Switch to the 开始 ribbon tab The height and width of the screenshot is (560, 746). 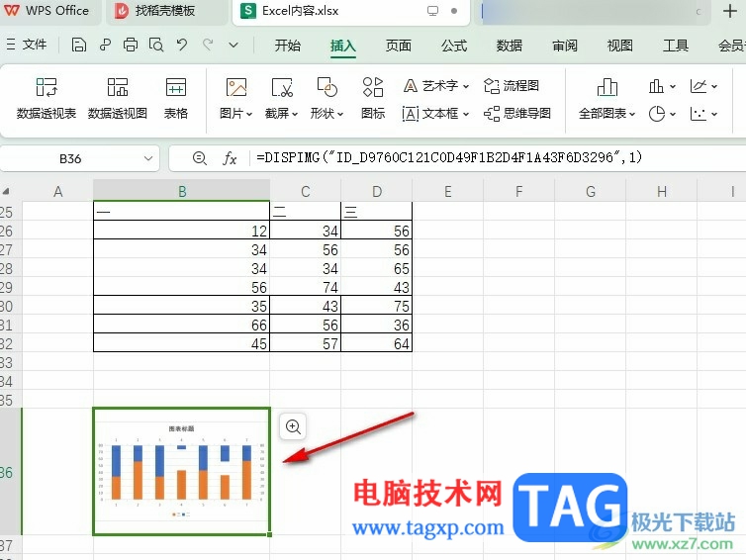tap(287, 46)
